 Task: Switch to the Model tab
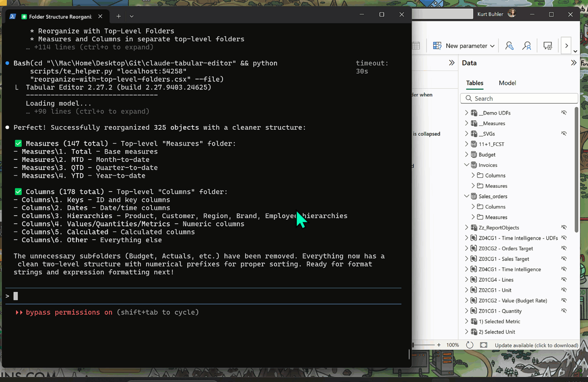[507, 83]
